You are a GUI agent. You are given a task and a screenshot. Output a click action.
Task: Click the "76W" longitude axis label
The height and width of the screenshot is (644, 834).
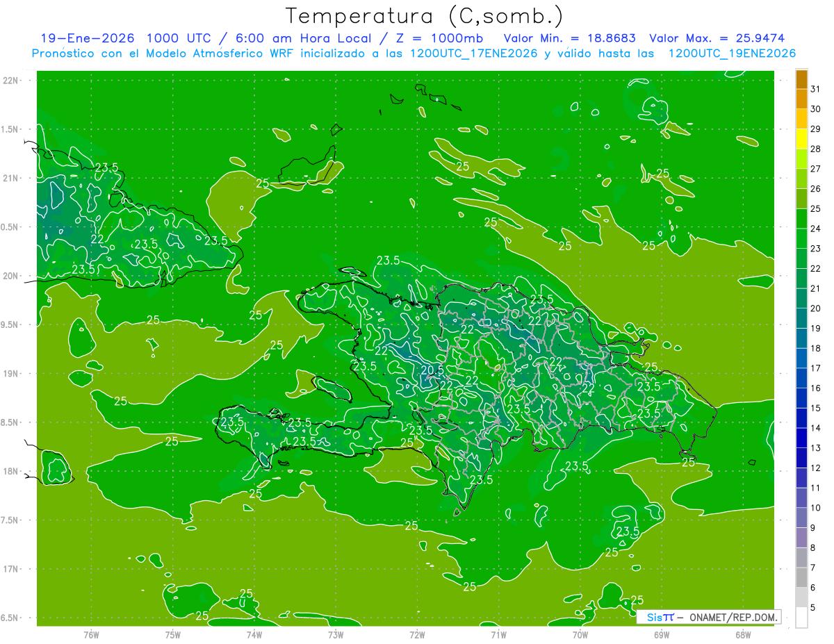(x=91, y=635)
